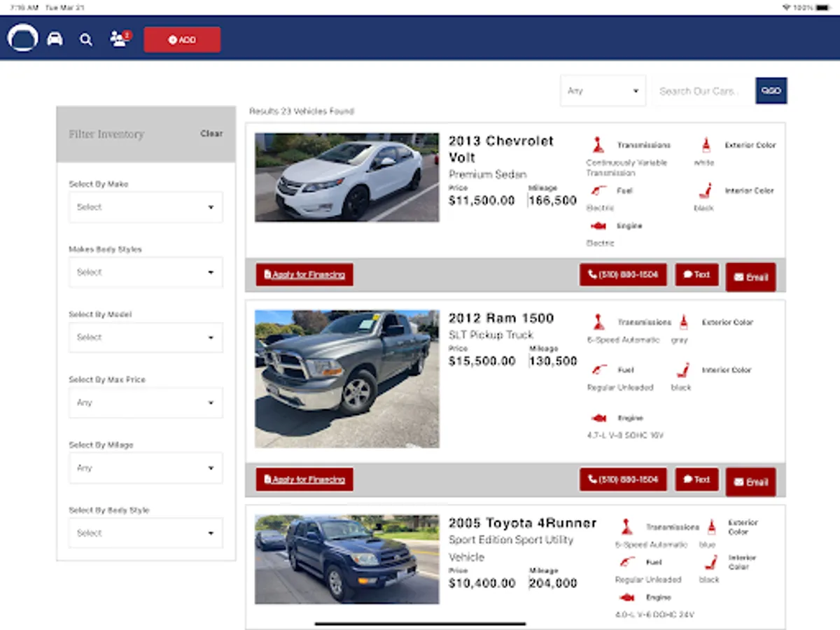840x630 pixels.
Task: Open the 2013 Chevrolet Volt title
Action: point(501,149)
